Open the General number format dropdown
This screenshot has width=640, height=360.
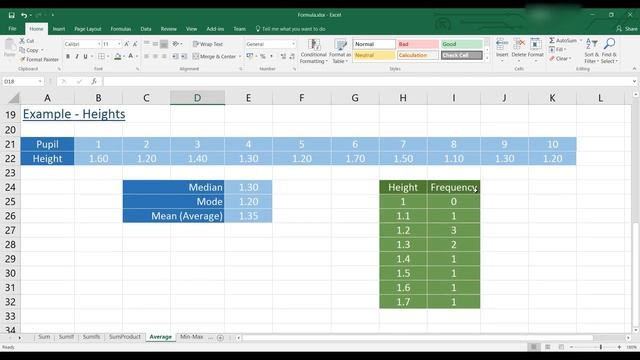[x=293, y=44]
